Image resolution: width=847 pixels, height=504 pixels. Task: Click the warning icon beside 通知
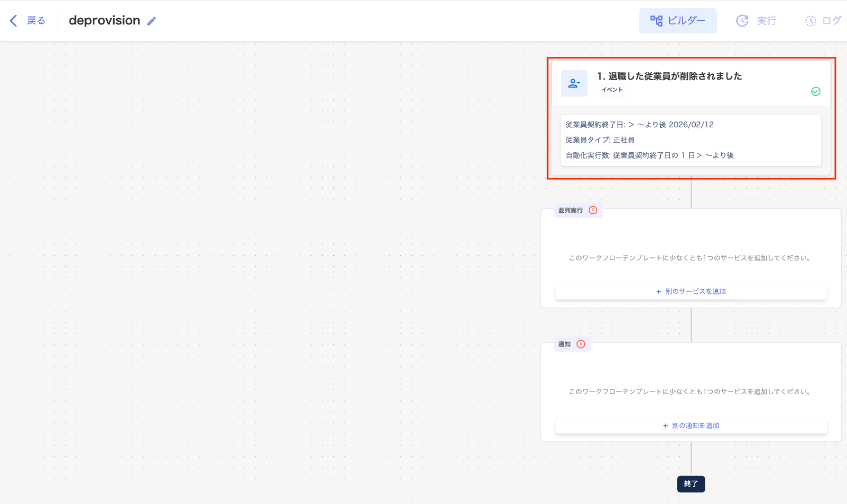pyautogui.click(x=581, y=344)
